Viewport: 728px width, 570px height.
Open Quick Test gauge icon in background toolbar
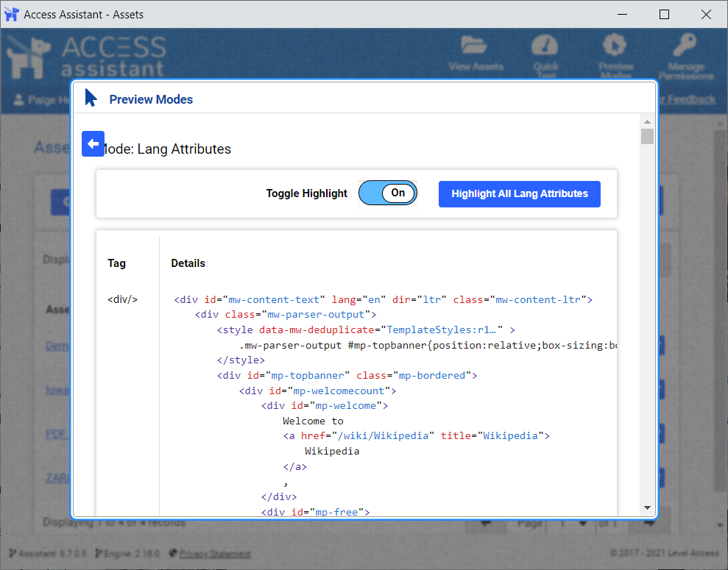click(545, 45)
